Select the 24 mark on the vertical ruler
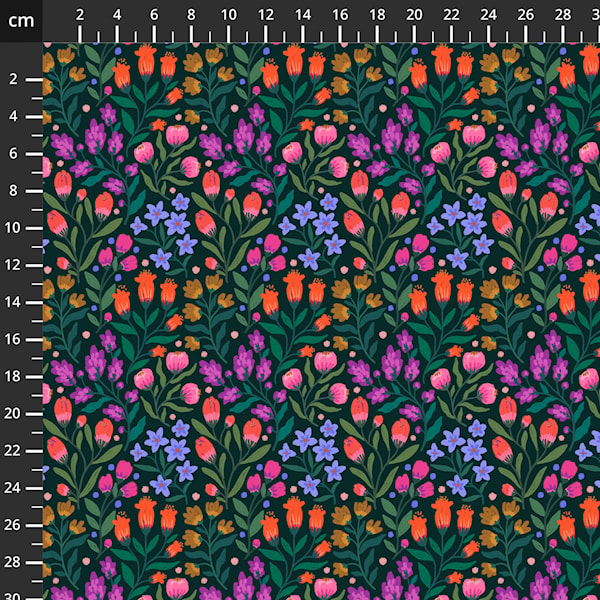 coord(12,488)
